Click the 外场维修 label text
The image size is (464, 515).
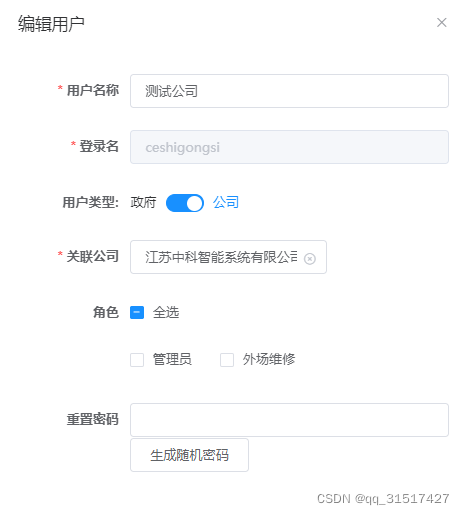point(269,360)
